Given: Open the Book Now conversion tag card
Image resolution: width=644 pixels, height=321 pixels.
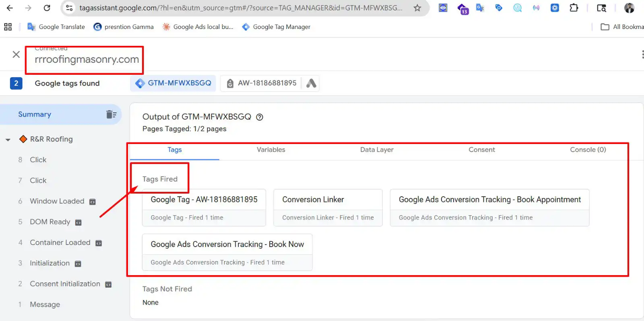Looking at the screenshot, I should pos(227,253).
